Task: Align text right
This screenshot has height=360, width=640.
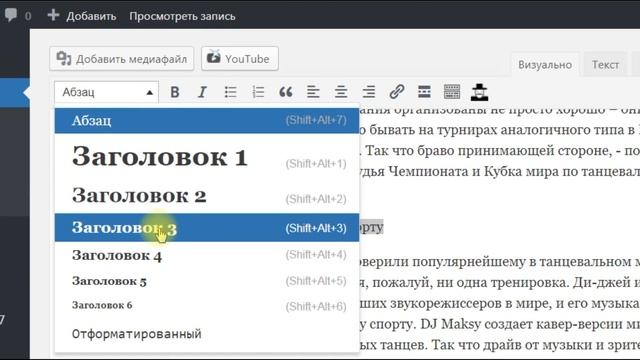Action: pos(369,92)
